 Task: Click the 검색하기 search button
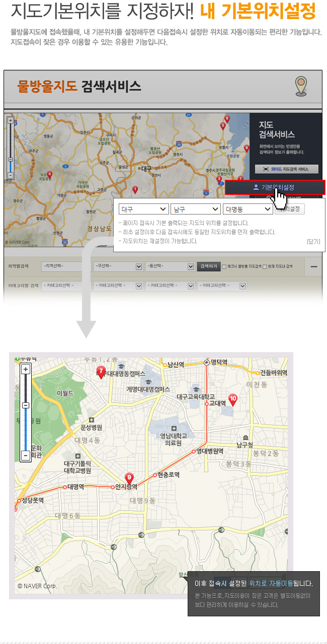point(208,266)
